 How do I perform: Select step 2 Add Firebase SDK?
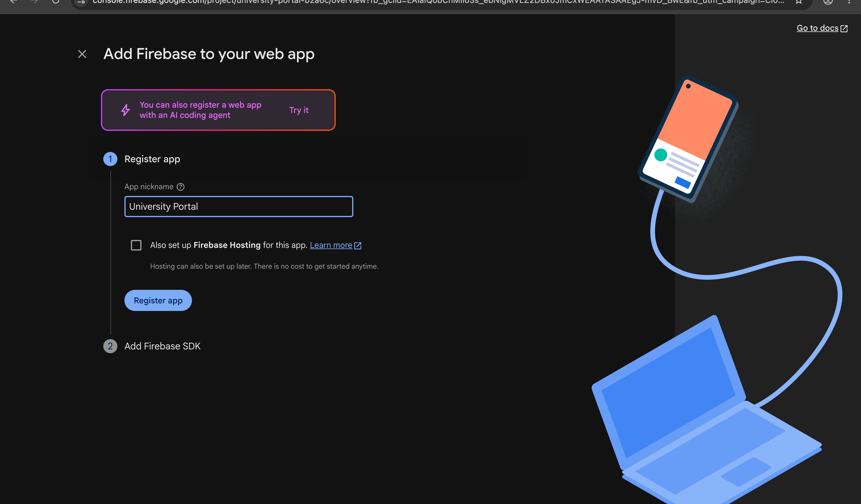(162, 346)
